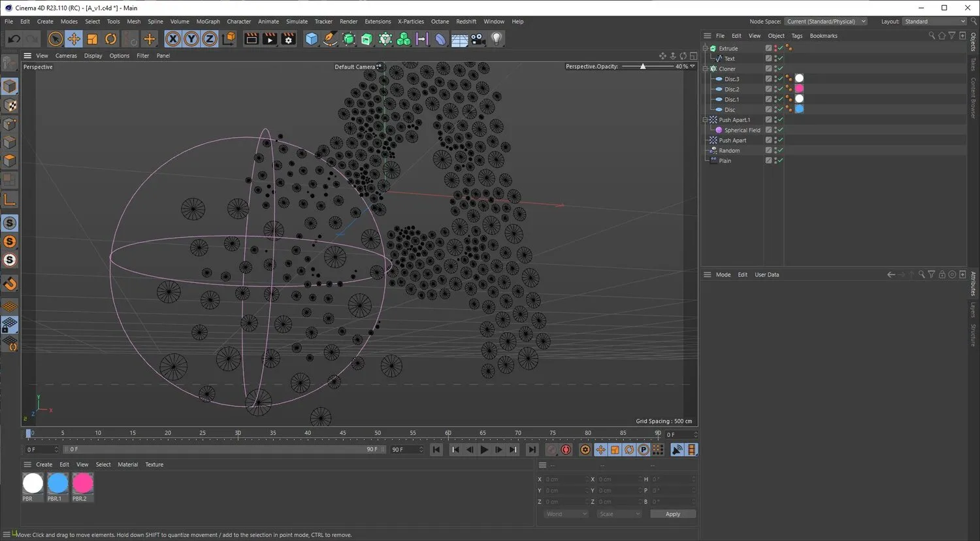Click the Apply button in coordinates panel
980x541 pixels.
tap(672, 514)
